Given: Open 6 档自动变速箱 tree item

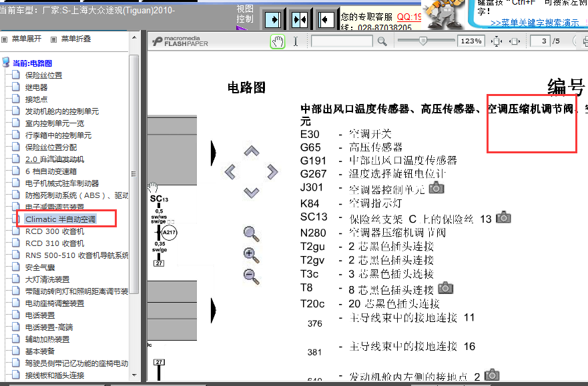Looking at the screenshot, I should point(51,171).
